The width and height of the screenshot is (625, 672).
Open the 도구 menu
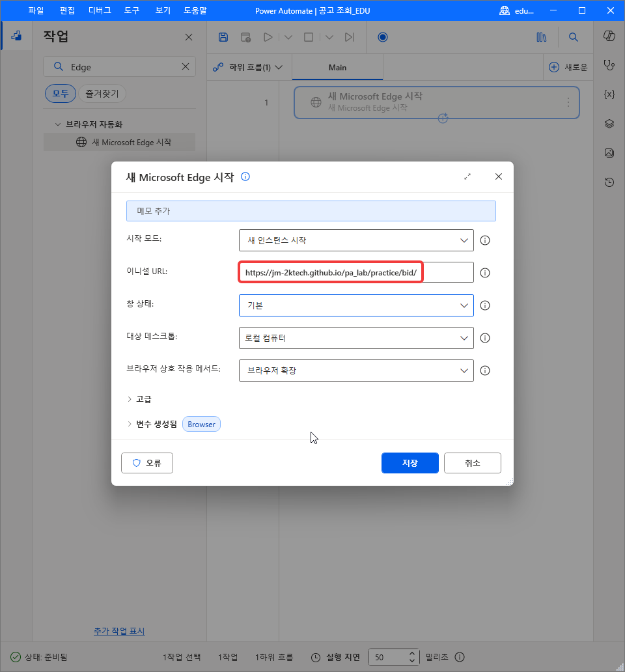coord(132,10)
